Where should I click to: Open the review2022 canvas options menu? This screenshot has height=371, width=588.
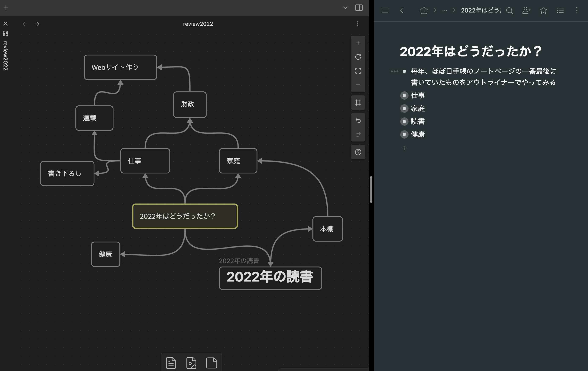[358, 24]
